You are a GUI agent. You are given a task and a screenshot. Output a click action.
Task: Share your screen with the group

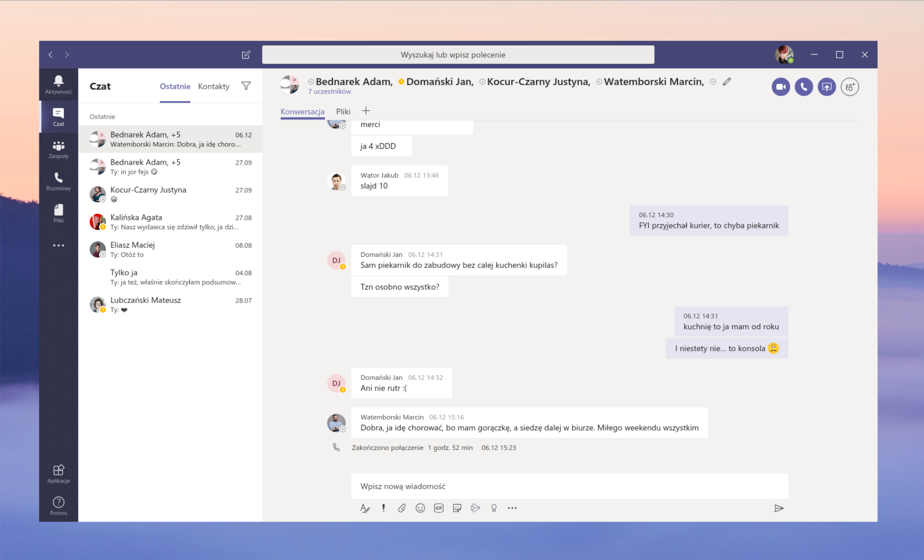coord(827,87)
